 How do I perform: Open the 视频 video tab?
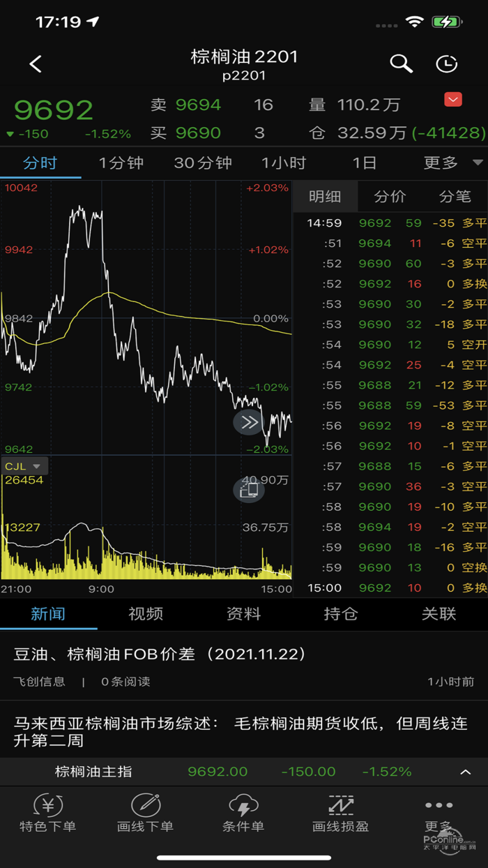point(146,614)
